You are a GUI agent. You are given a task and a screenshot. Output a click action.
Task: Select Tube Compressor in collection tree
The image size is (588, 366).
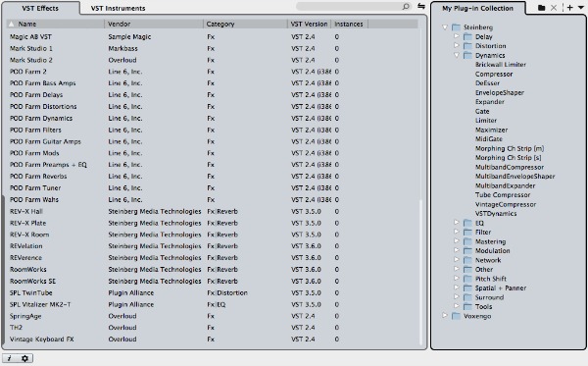(x=503, y=195)
